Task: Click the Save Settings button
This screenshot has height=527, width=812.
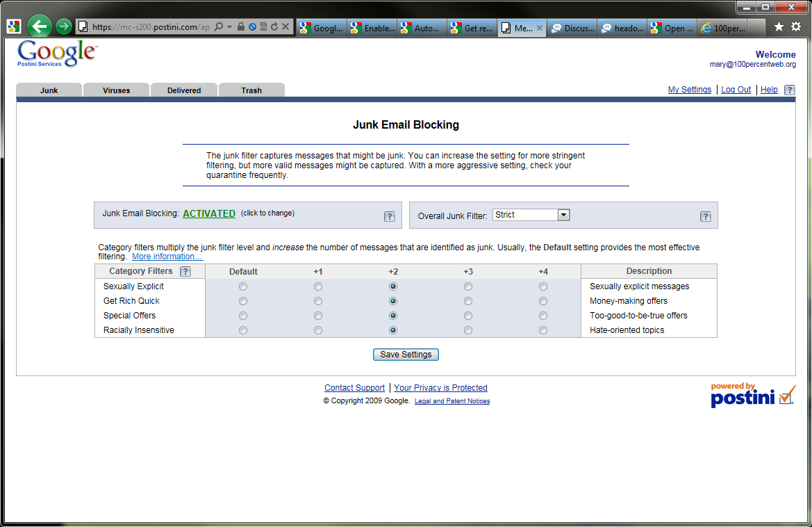Action: pyautogui.click(x=406, y=355)
